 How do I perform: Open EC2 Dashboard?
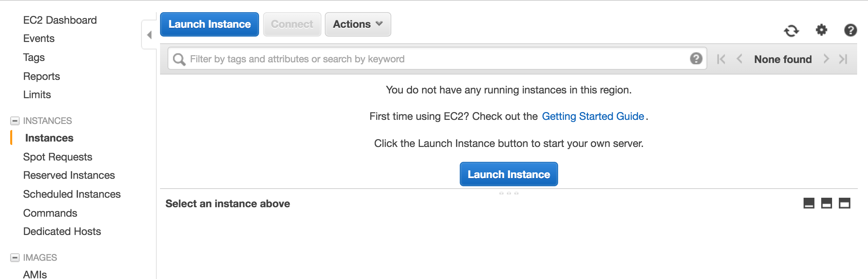(60, 20)
